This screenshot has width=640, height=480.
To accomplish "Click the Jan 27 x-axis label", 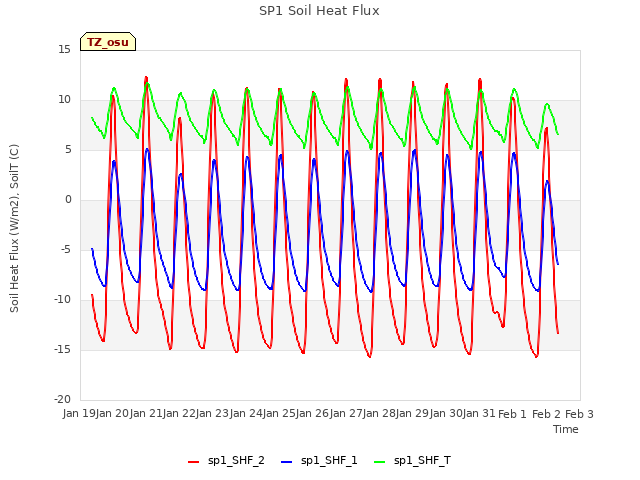I will [346, 413].
